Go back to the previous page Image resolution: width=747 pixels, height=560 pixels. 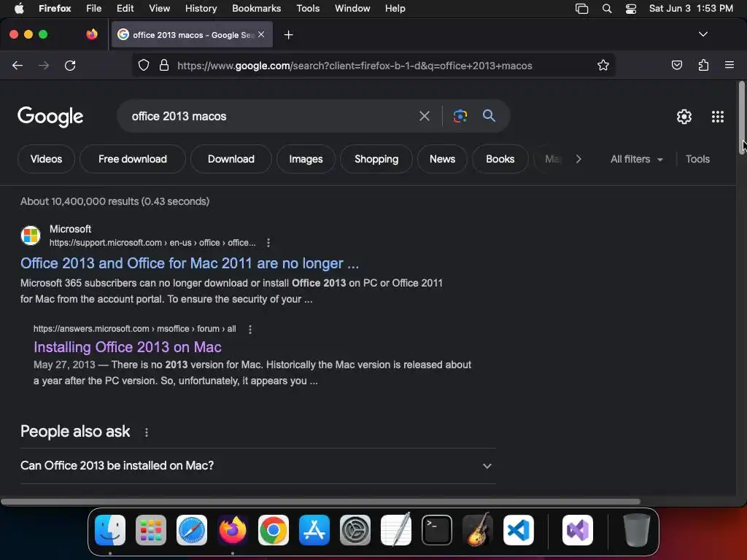tap(18, 65)
